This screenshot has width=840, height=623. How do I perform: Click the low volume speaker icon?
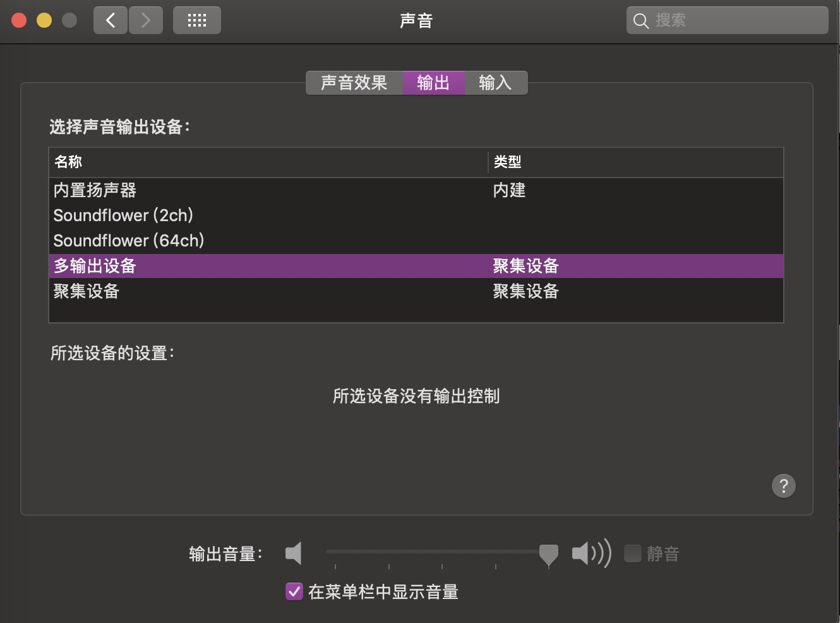pyautogui.click(x=293, y=553)
